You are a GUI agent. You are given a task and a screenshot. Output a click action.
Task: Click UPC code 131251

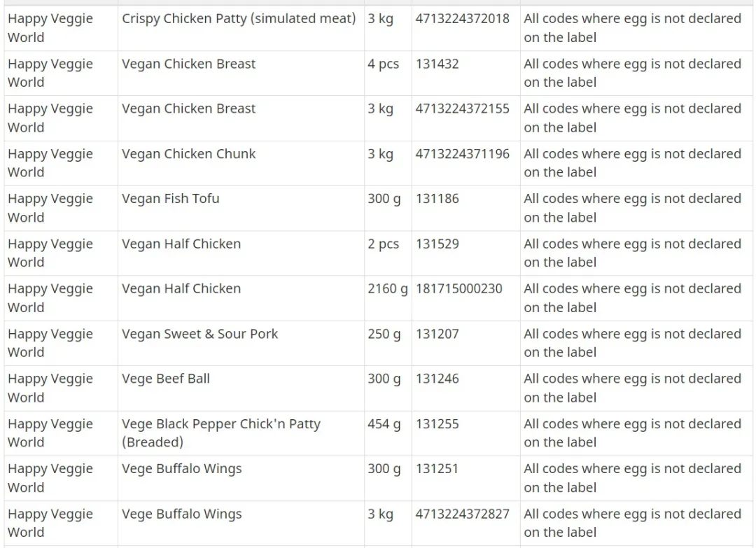click(x=437, y=469)
